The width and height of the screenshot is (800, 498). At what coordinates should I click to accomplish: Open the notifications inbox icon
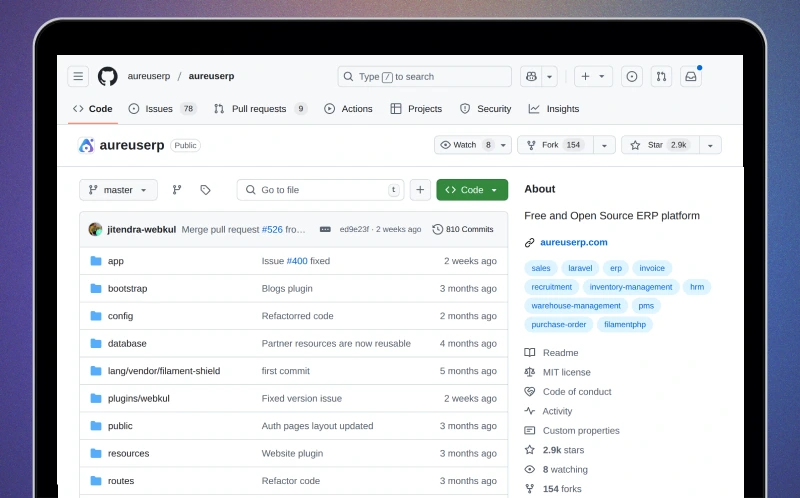(691, 77)
